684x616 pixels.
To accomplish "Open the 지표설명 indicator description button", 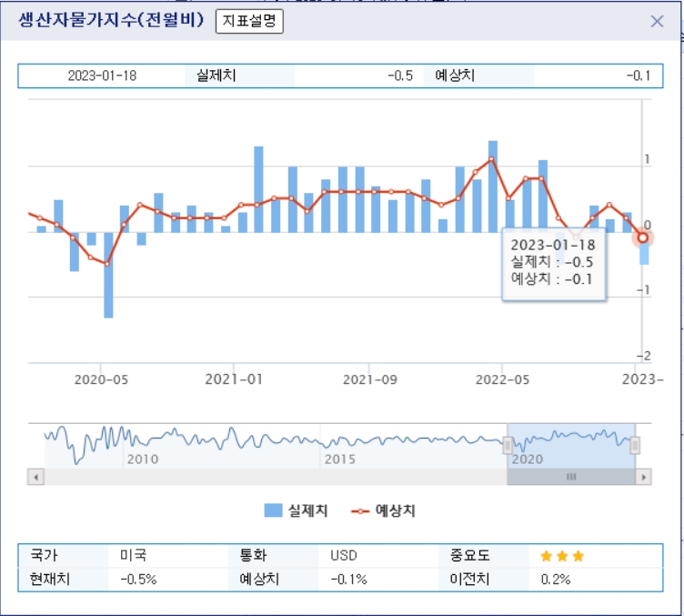I will pos(249,21).
